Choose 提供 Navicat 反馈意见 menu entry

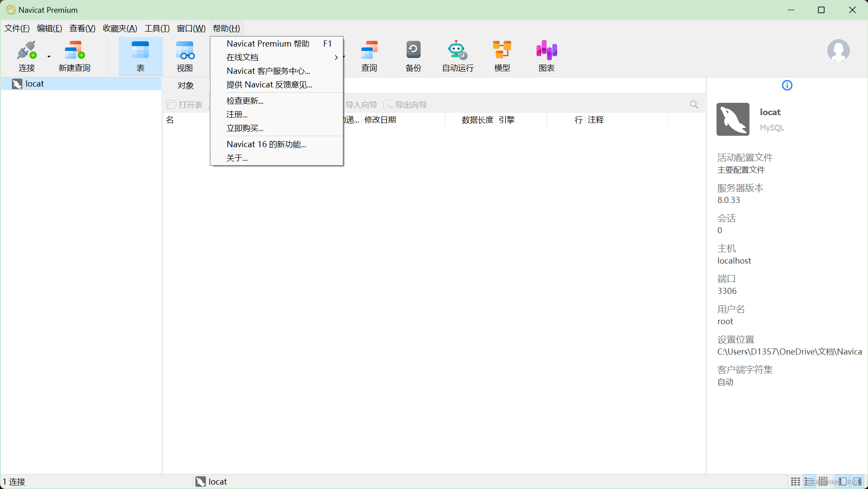point(277,84)
